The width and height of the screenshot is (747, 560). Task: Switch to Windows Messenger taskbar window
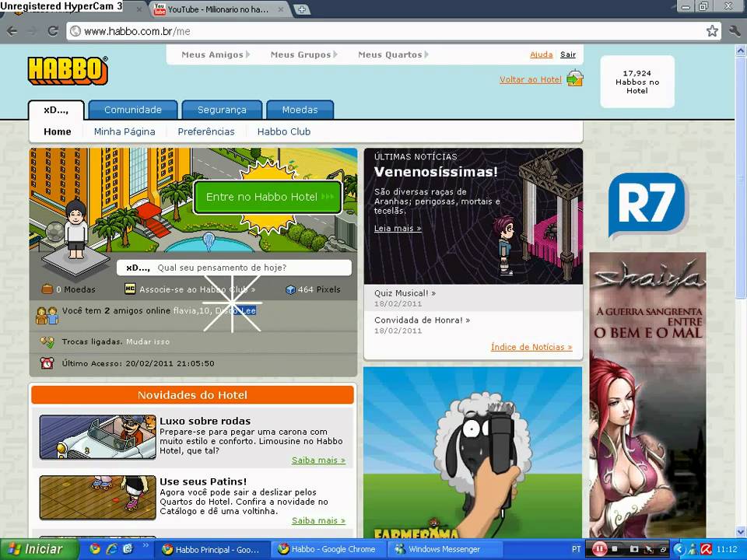pos(444,549)
